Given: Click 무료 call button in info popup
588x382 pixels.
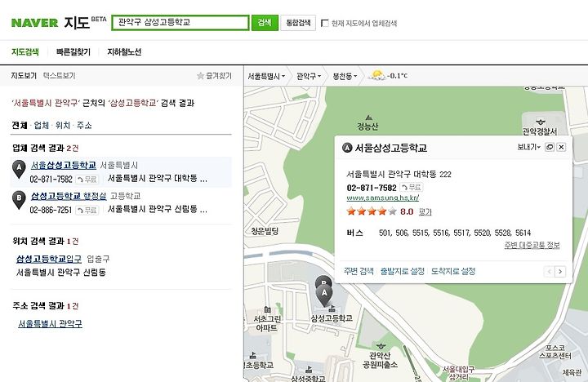Looking at the screenshot, I should click(412, 188).
